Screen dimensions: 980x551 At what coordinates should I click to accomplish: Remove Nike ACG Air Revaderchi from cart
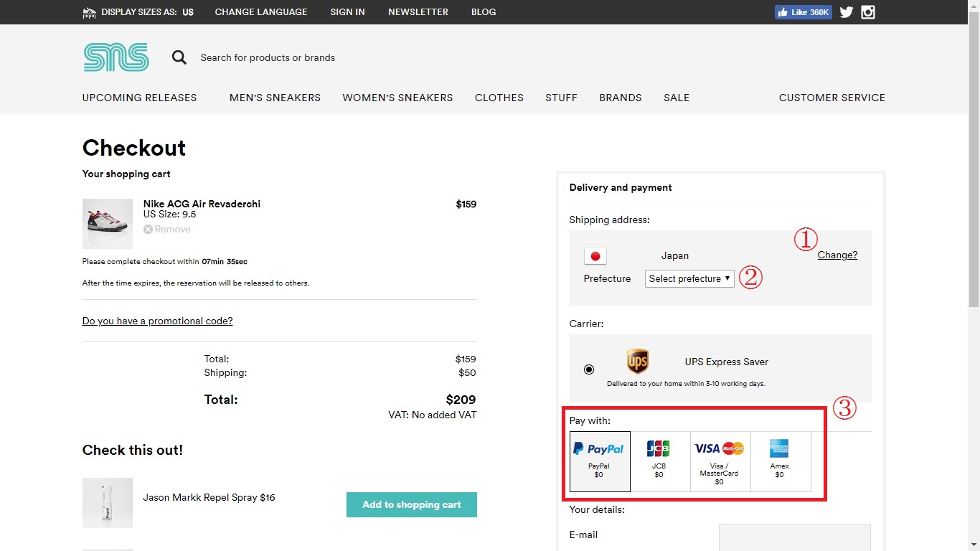click(167, 230)
